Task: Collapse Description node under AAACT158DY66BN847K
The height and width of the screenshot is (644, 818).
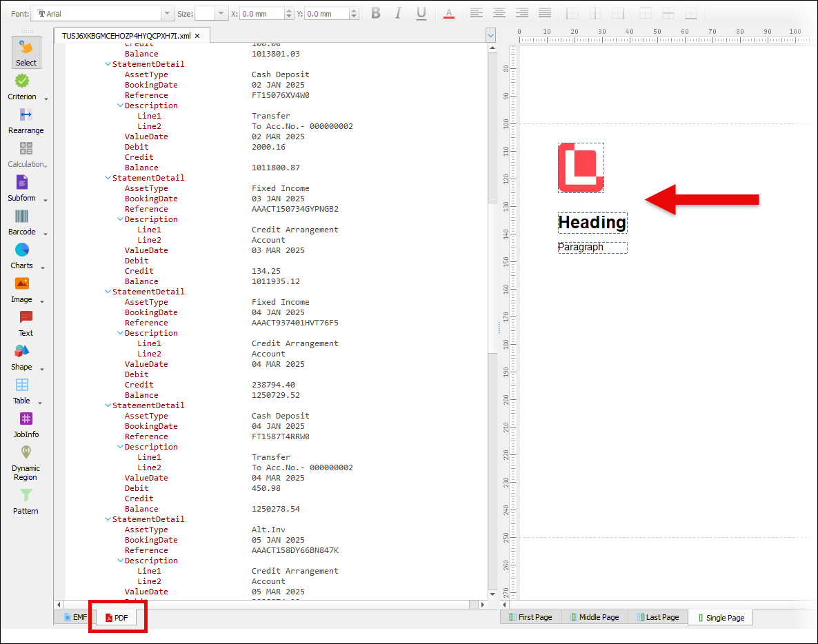Action: coord(121,561)
